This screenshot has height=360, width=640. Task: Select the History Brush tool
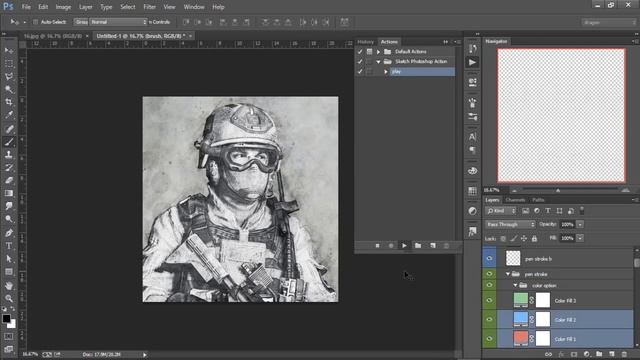pyautogui.click(x=9, y=167)
